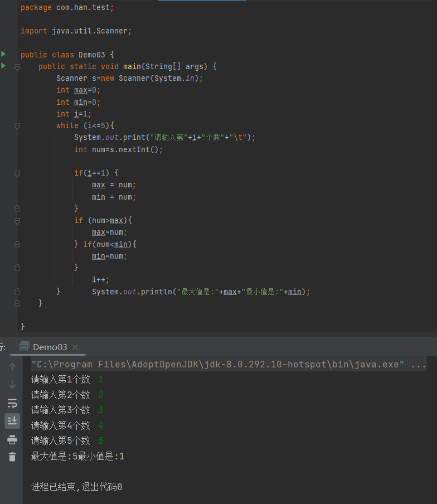Image resolution: width=437 pixels, height=504 pixels.
Task: Click the min=num line inside num<min
Action: pos(110,256)
